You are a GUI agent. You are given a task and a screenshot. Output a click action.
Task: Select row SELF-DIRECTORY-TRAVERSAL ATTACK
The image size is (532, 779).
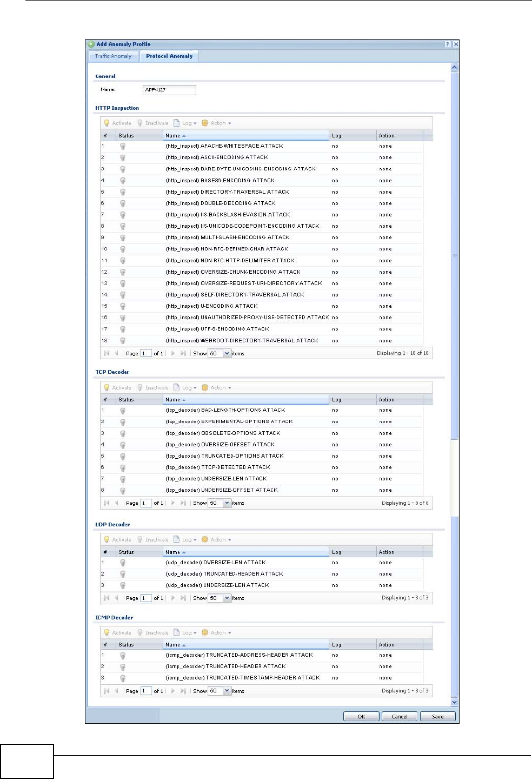(x=262, y=295)
